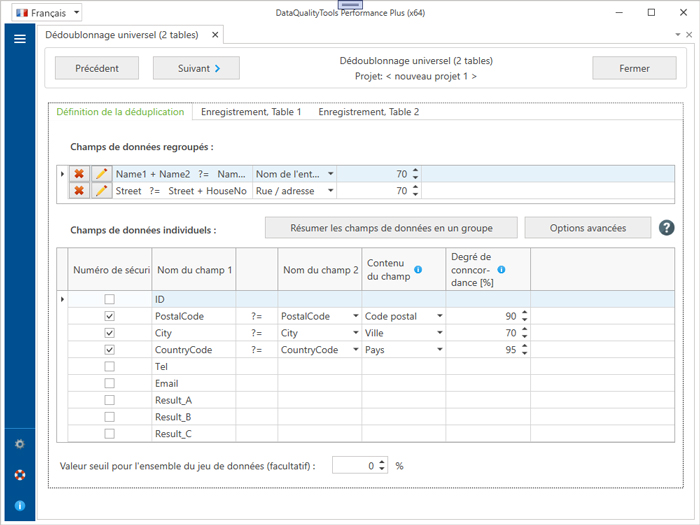Click the Valeur seuil threshold input field

(x=354, y=466)
